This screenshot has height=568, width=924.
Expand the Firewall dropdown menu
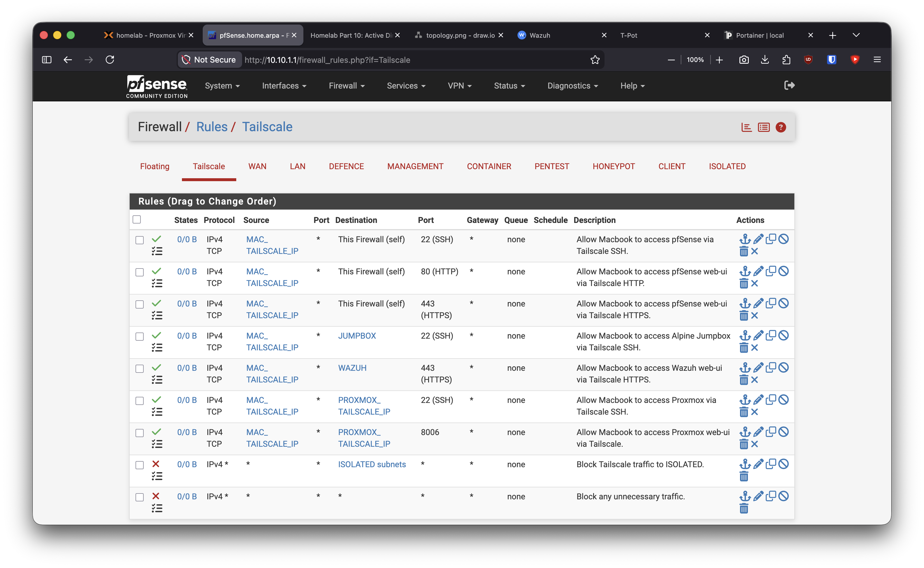point(347,86)
